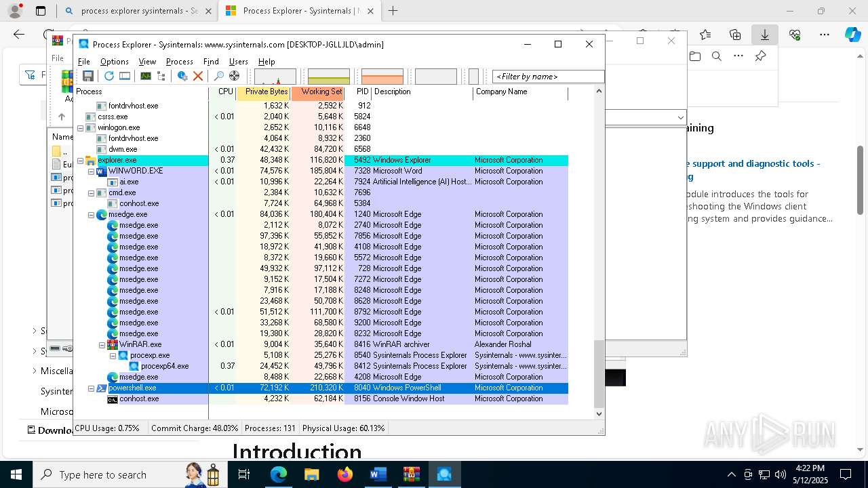Sort by the Company Name column header
The height and width of the screenshot is (488, 868).
point(521,92)
